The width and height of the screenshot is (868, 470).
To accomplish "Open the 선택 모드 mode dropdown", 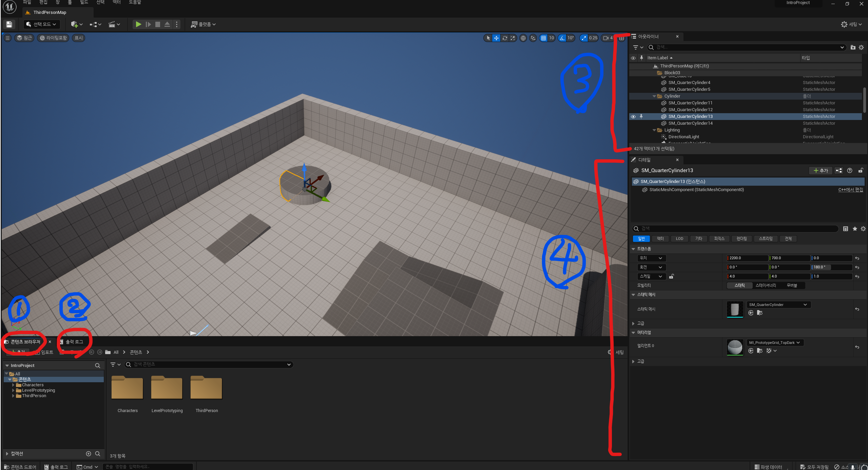I will click(x=41, y=24).
